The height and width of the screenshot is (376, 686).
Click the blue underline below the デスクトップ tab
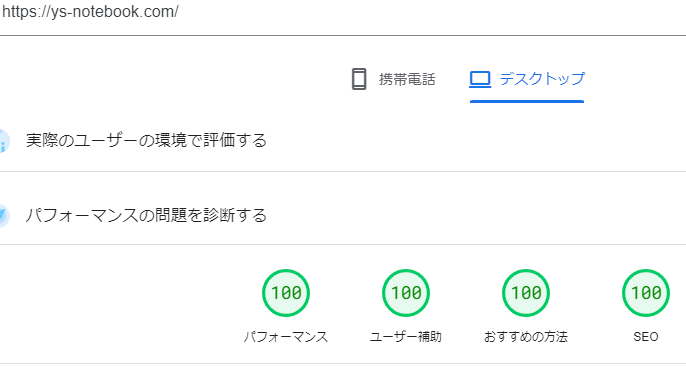tap(527, 102)
